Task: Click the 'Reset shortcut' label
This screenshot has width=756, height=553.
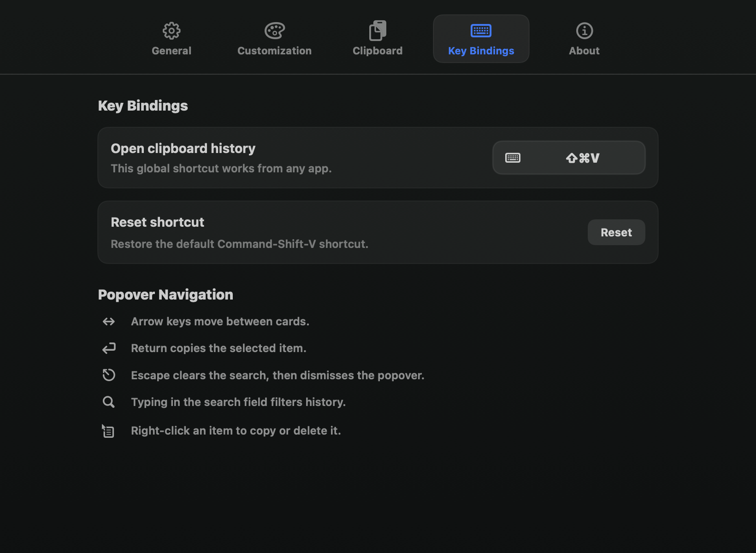Action: pos(158,222)
